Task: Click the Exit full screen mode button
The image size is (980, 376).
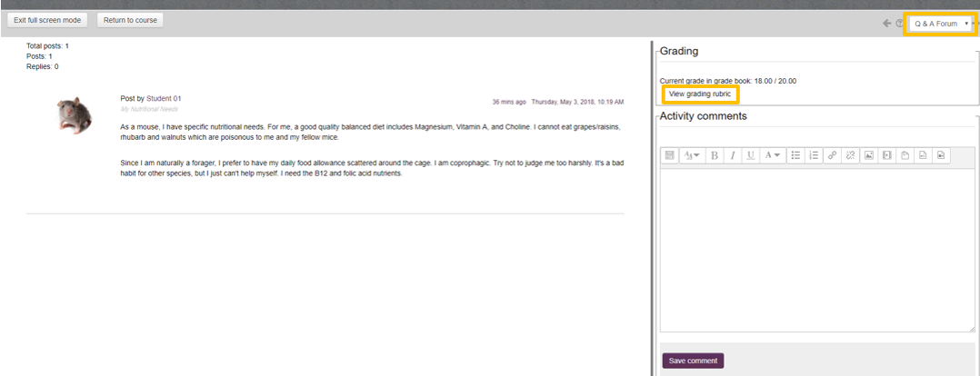Action: [x=47, y=20]
